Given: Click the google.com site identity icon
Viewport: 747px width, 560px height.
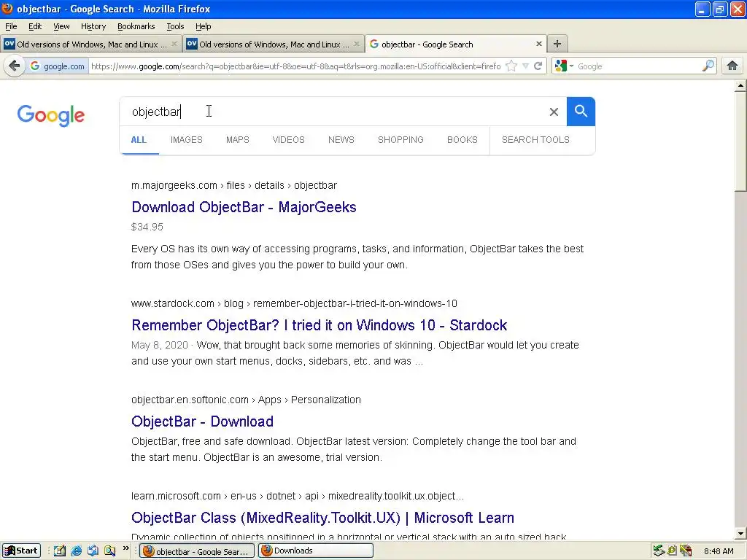Looking at the screenshot, I should [x=57, y=66].
